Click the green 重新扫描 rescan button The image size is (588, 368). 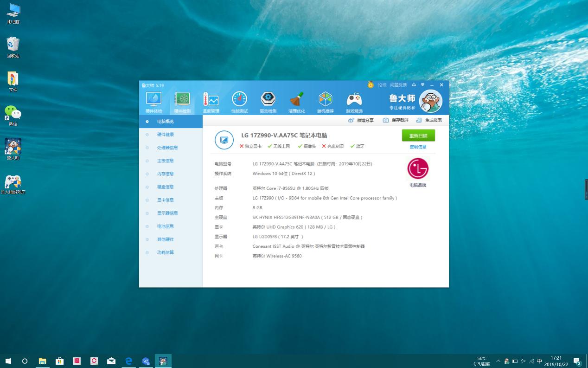pyautogui.click(x=418, y=136)
